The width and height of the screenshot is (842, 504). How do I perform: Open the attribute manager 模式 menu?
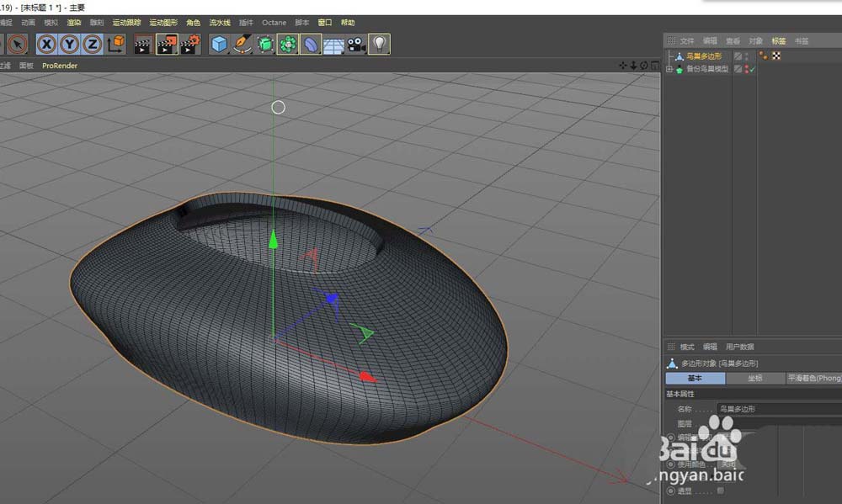tap(687, 347)
